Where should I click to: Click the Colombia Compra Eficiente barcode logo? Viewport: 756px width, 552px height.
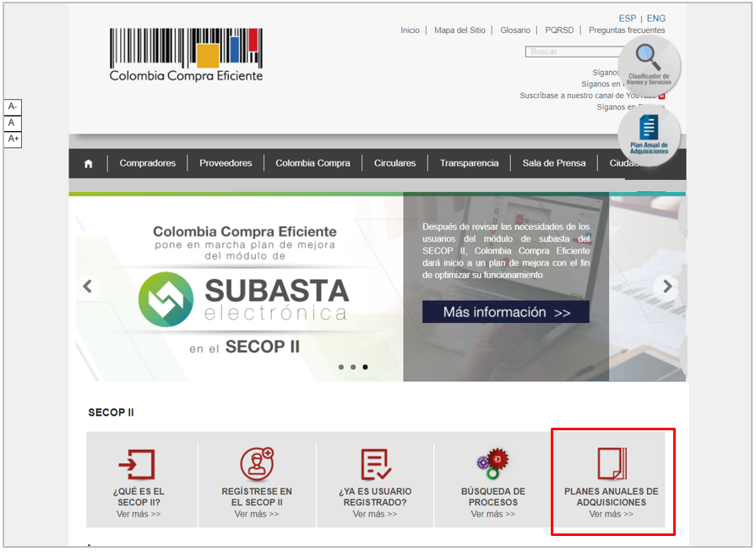tap(186, 55)
